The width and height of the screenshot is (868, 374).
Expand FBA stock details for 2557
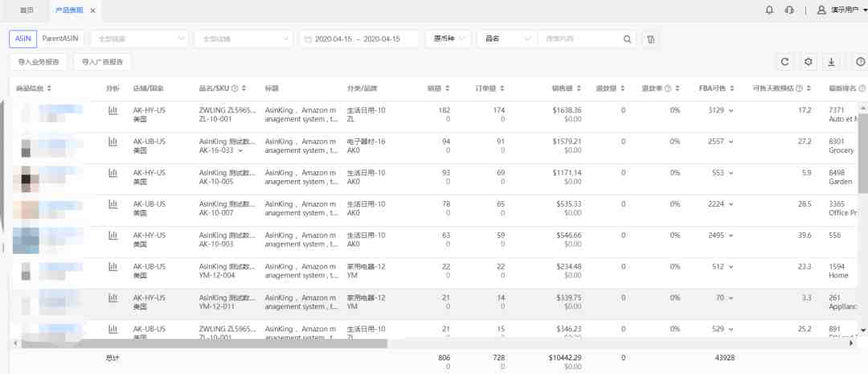point(731,142)
